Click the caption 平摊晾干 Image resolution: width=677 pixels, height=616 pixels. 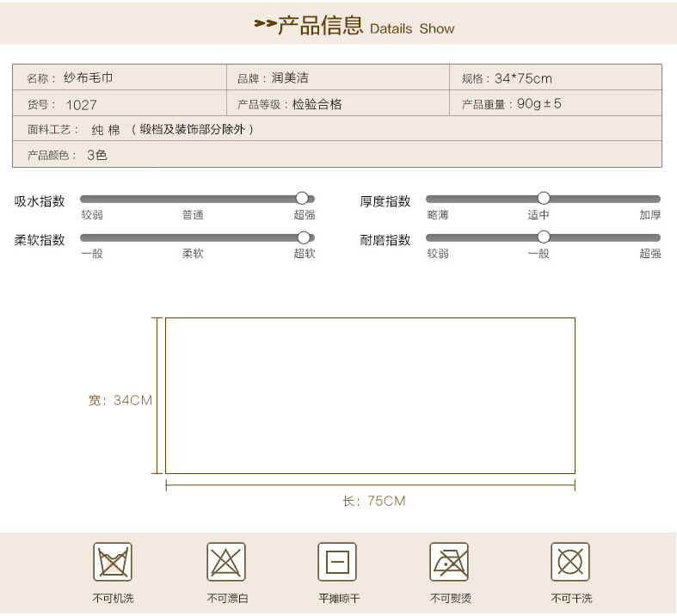tap(339, 598)
